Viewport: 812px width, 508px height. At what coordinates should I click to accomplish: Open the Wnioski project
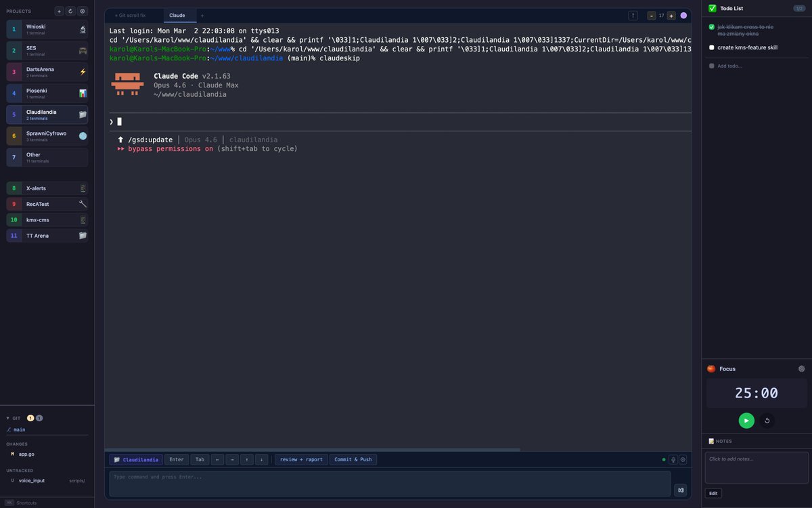pos(47,29)
